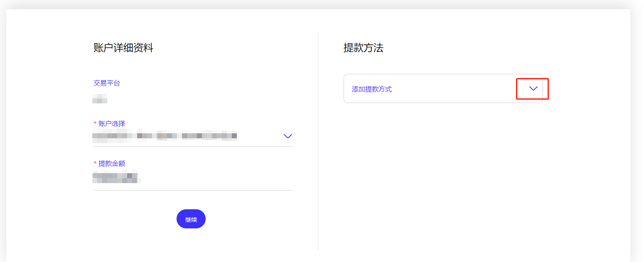The width and height of the screenshot is (644, 262).
Task: Click red asterisk beside 提款金额
Action: click(x=95, y=164)
